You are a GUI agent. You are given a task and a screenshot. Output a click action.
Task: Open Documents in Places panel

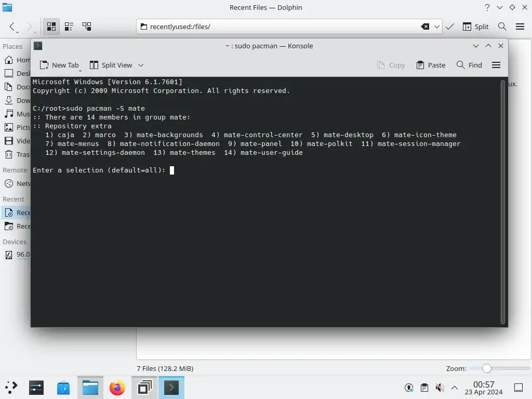coord(17,87)
